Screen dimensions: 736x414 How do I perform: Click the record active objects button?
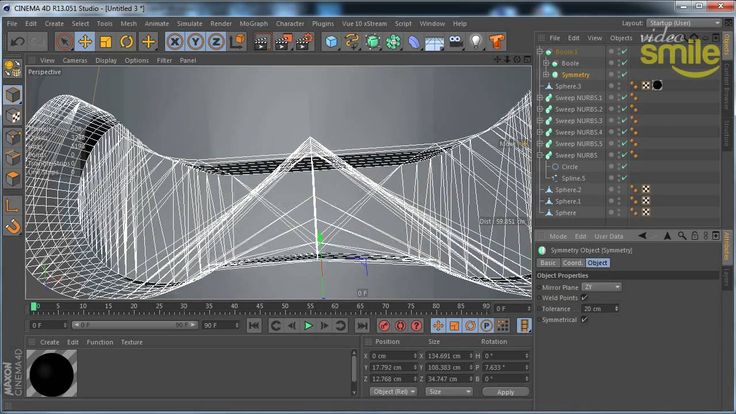[385, 325]
